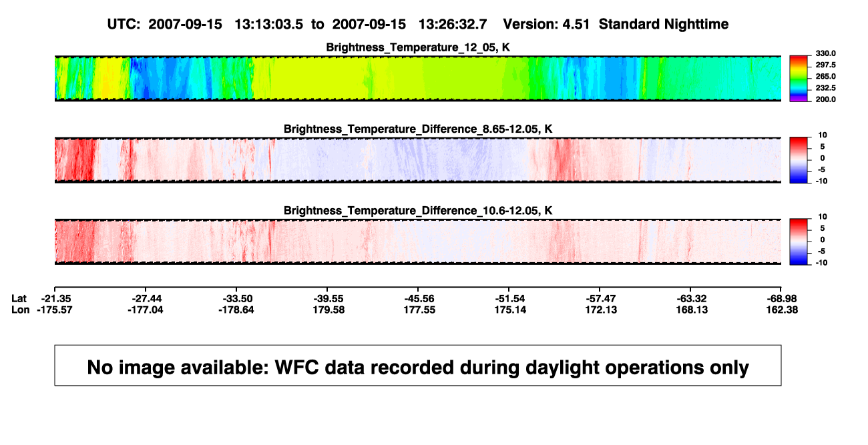Click the red-blue color bar beside the 8.65-12.05 panel
This screenshot has height=445, width=868.
[799, 159]
